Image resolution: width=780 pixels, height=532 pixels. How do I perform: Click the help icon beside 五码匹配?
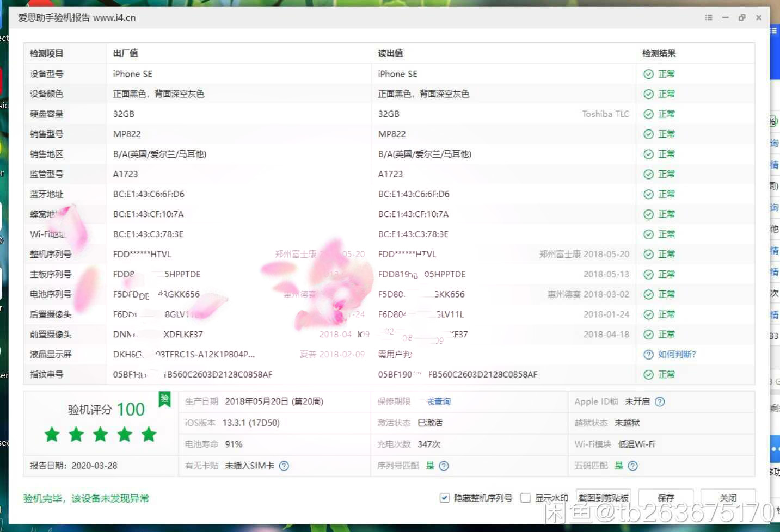click(x=632, y=466)
